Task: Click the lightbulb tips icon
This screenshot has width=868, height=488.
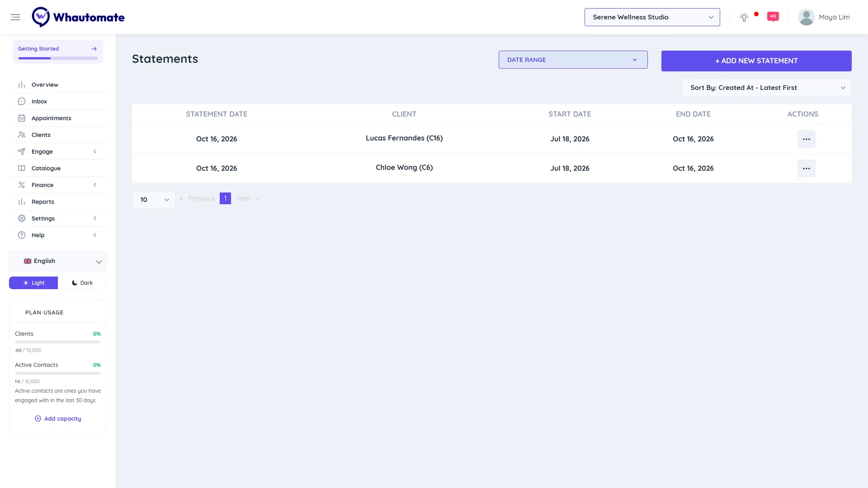Action: [x=744, y=17]
